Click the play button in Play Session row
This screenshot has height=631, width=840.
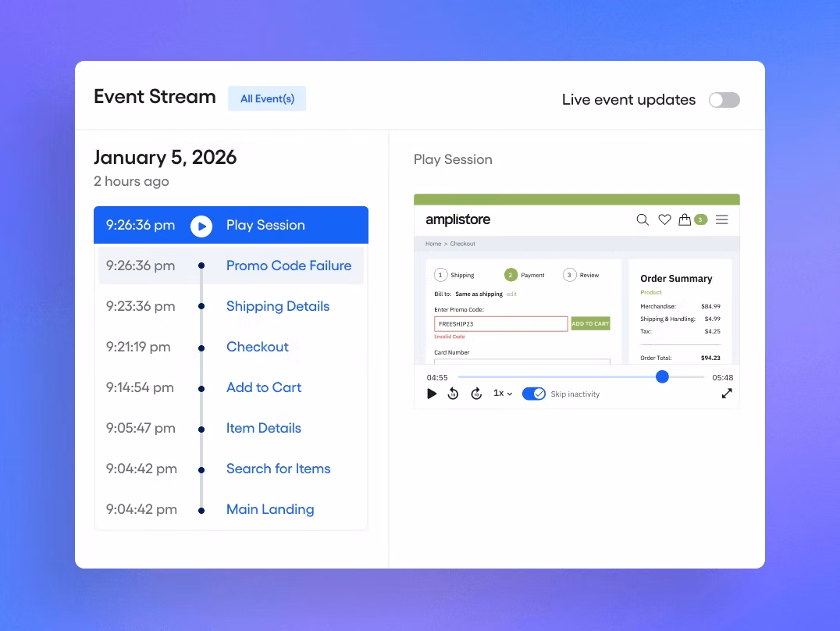(201, 226)
